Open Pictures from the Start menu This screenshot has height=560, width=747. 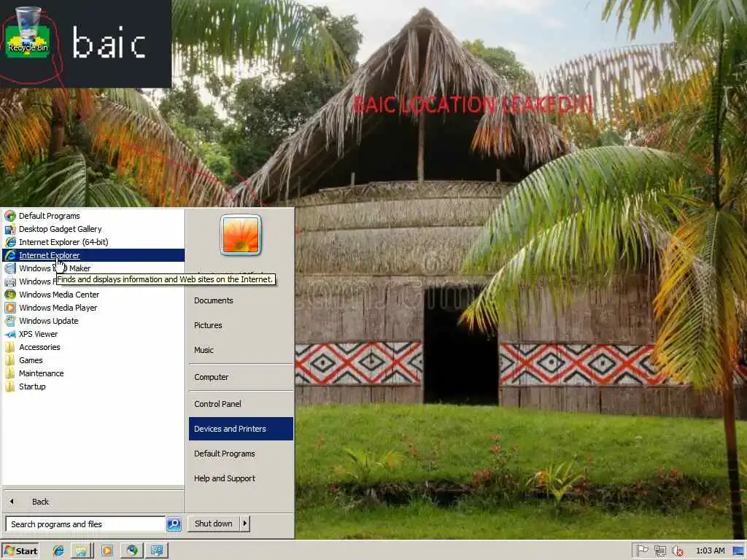pos(241,325)
